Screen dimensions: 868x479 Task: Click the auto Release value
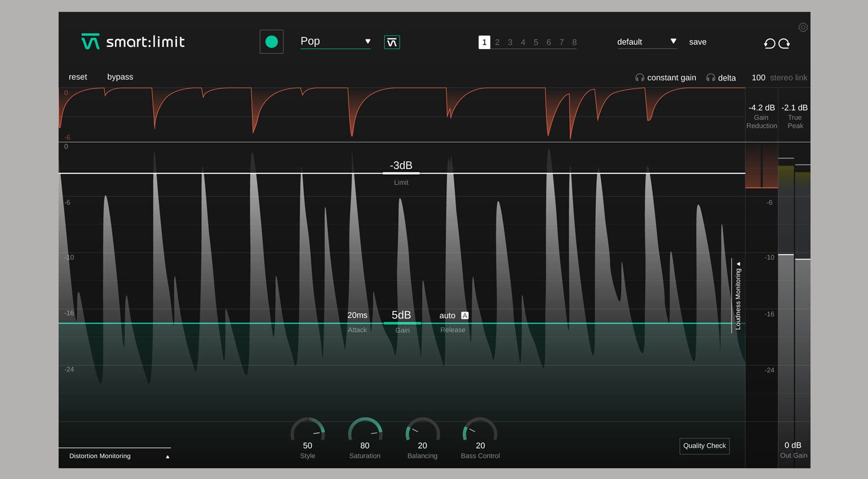pos(447,316)
